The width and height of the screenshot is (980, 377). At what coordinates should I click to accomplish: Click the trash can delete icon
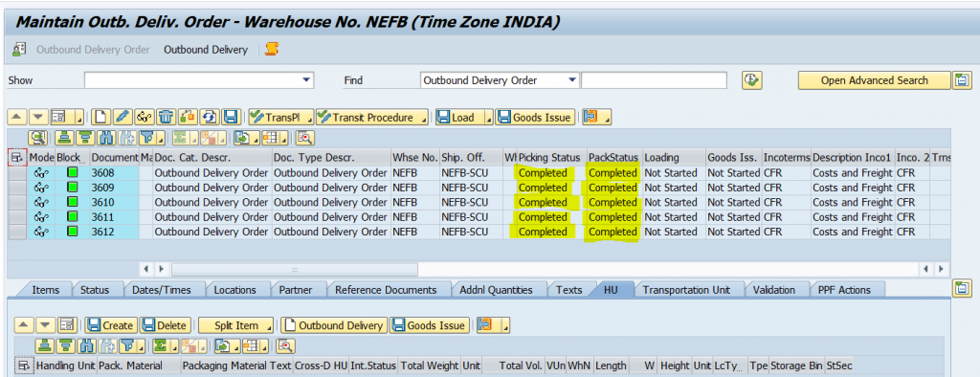[x=166, y=117]
